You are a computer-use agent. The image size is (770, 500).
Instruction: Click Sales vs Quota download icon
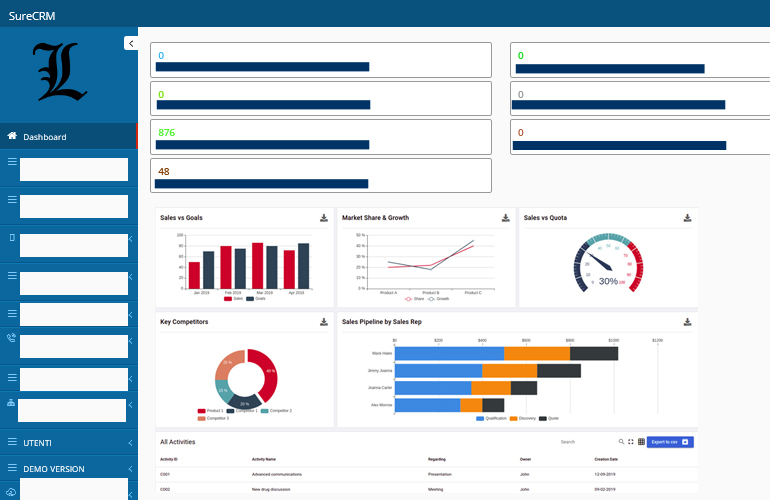pyautogui.click(x=687, y=218)
